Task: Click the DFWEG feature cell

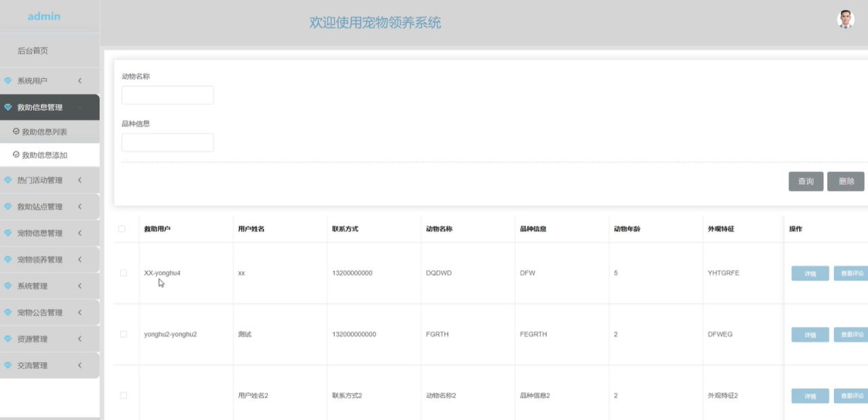Action: click(x=720, y=334)
